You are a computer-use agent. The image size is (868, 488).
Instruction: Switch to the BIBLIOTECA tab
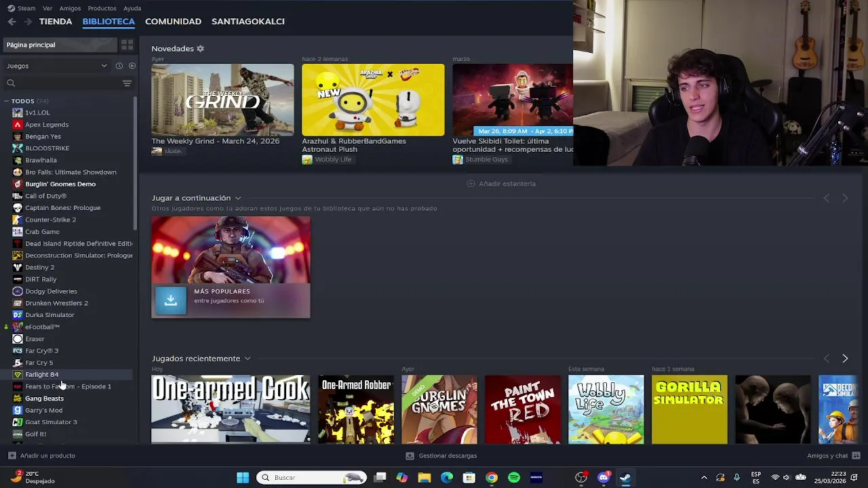(108, 22)
